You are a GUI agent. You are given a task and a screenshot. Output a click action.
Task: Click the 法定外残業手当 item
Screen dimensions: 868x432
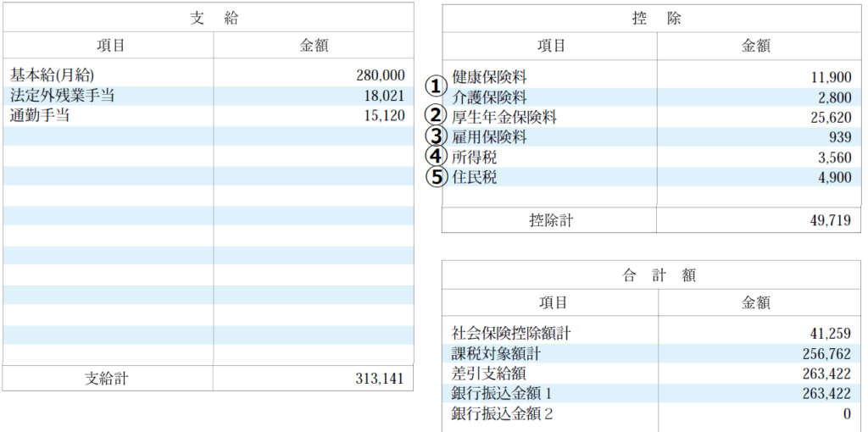pos(62,96)
